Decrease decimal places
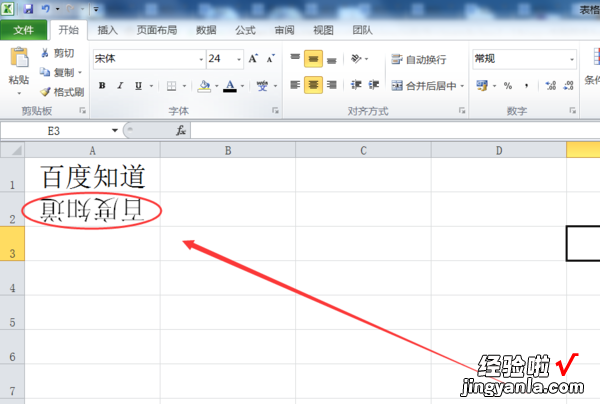Image resolution: width=600 pixels, height=404 pixels. (568, 86)
